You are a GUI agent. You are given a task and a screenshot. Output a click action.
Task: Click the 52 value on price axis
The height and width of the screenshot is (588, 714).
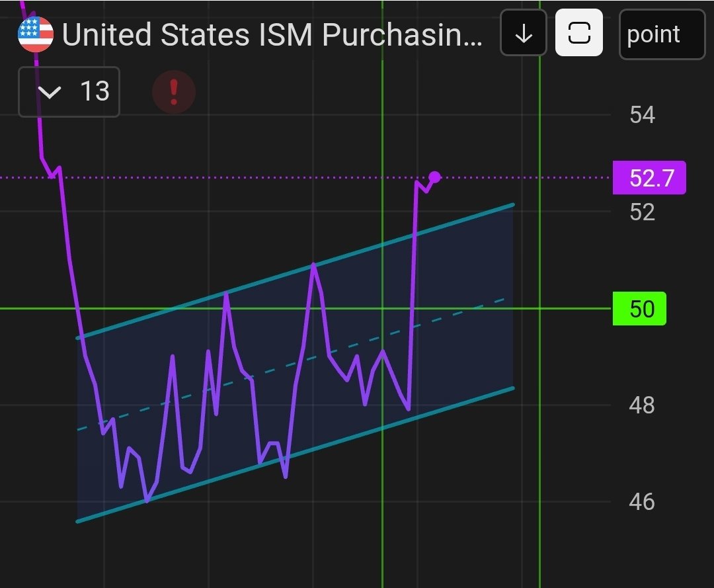(643, 212)
